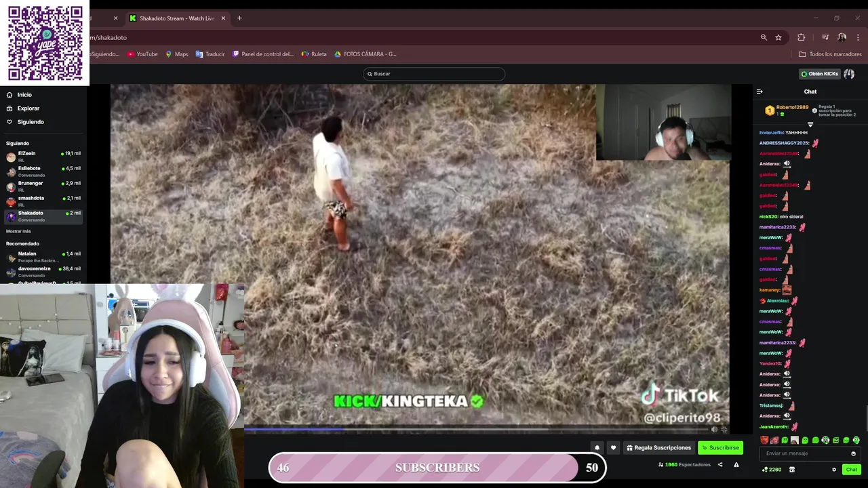Viewport: 868px width, 488px height.
Task: Open the emoji picker in the chat input
Action: point(853,453)
